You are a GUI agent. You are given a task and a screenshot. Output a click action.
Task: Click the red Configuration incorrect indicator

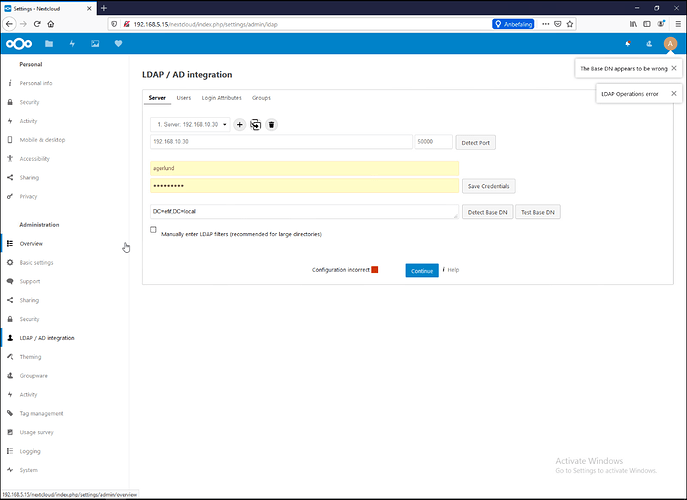tap(375, 270)
